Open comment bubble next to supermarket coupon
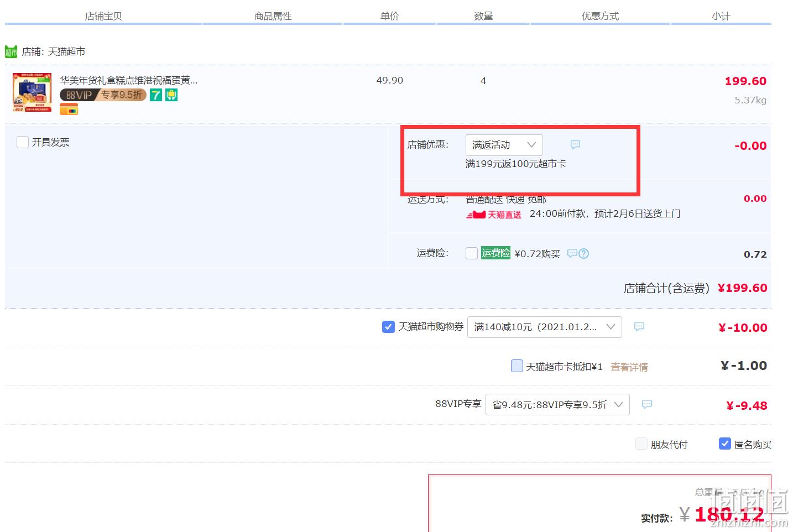This screenshot has height=532, width=793. [x=639, y=327]
